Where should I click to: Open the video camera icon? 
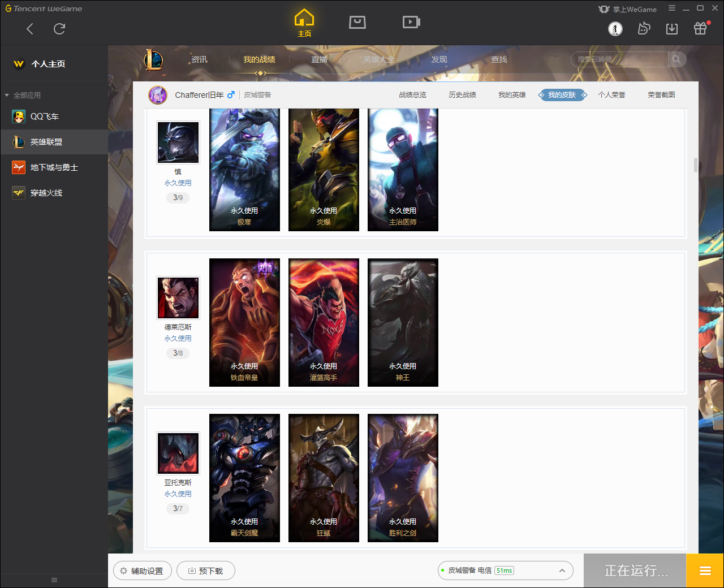coord(411,22)
